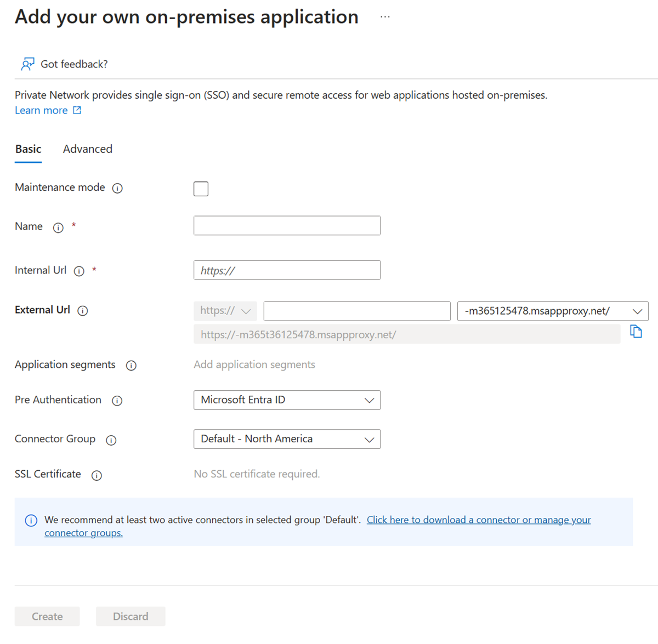Open the Internal Url info tooltip

click(79, 271)
